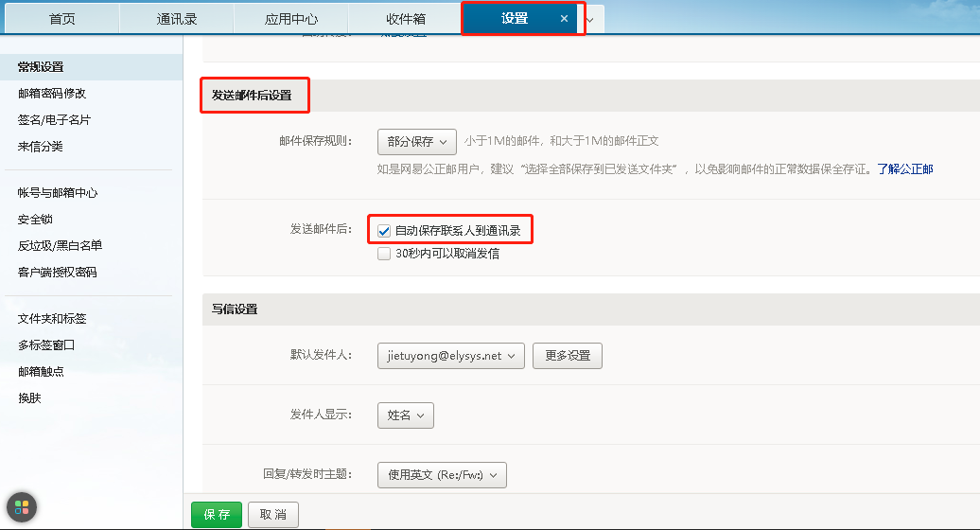Screen dimensions: 980x530
Task: Open the 部分保存 dropdown
Action: (416, 141)
